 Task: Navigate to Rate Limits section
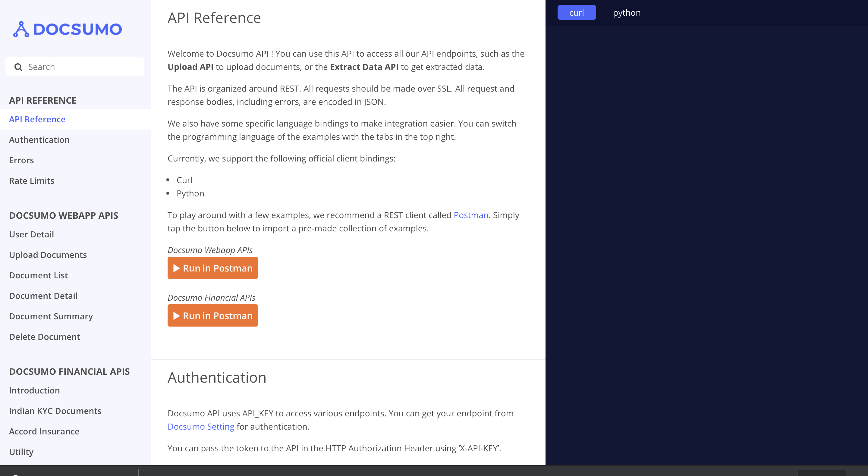(32, 181)
